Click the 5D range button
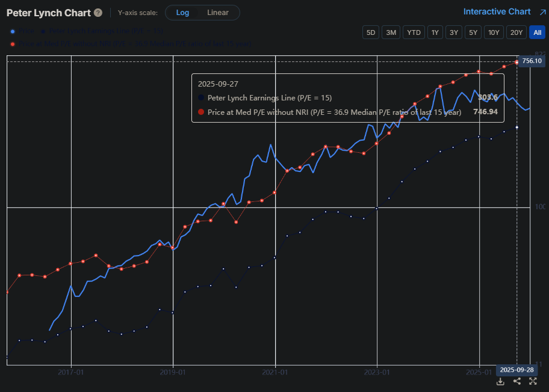The image size is (549, 392). tap(371, 32)
